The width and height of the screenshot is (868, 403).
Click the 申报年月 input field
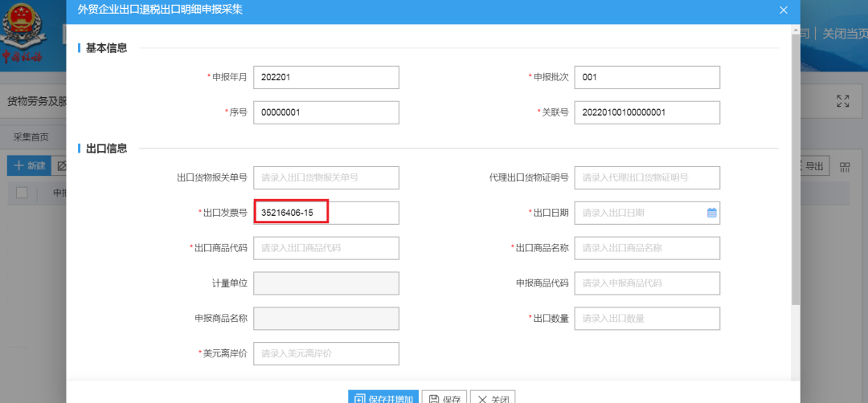pyautogui.click(x=326, y=77)
